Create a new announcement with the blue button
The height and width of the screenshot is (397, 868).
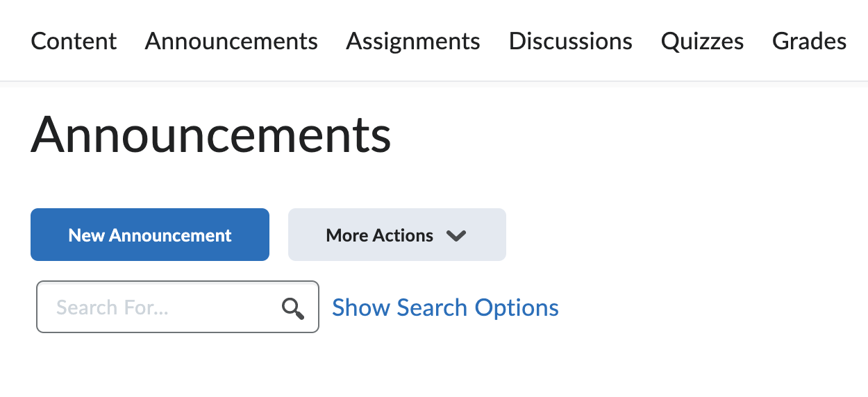(150, 235)
